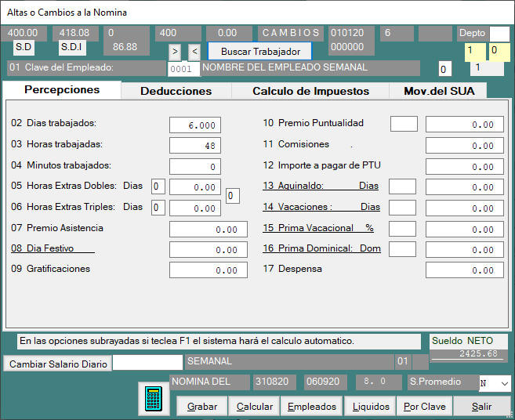
Task: Click the Cambiar Salario Diario button
Action: click(x=58, y=364)
